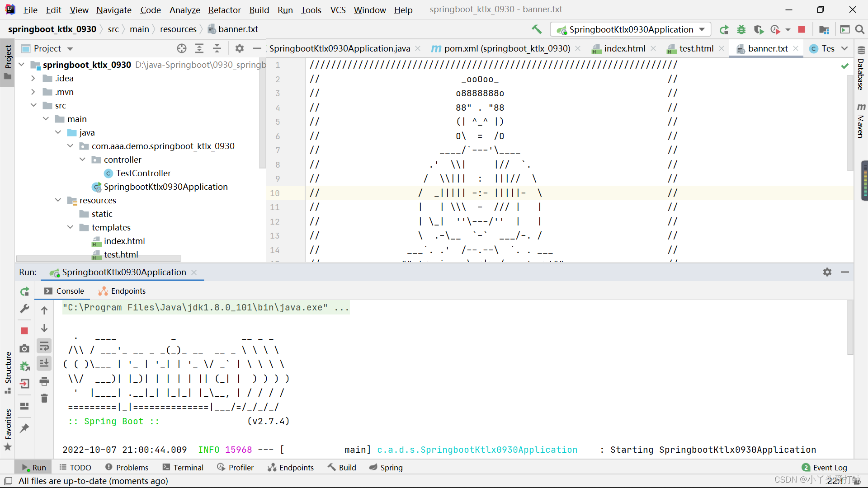Image resolution: width=868 pixels, height=488 pixels.
Task: Expand the .idea folder
Action: tap(33, 78)
